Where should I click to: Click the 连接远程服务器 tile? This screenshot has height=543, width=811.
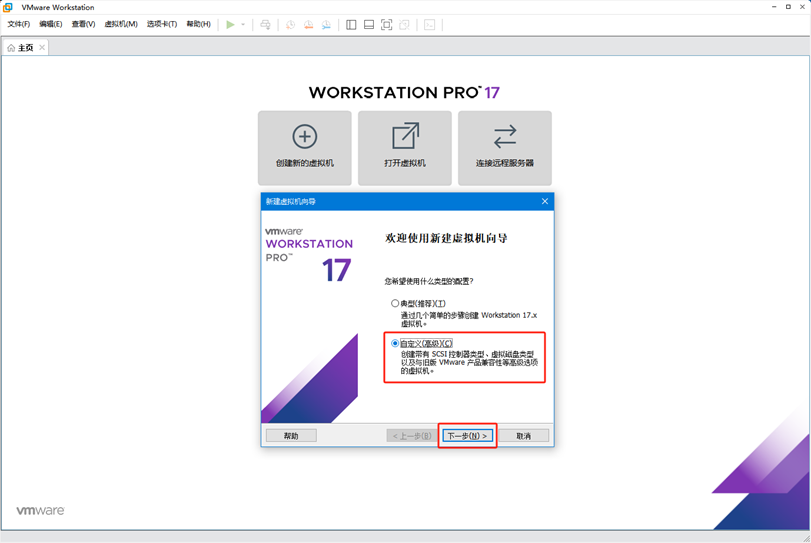(x=505, y=148)
